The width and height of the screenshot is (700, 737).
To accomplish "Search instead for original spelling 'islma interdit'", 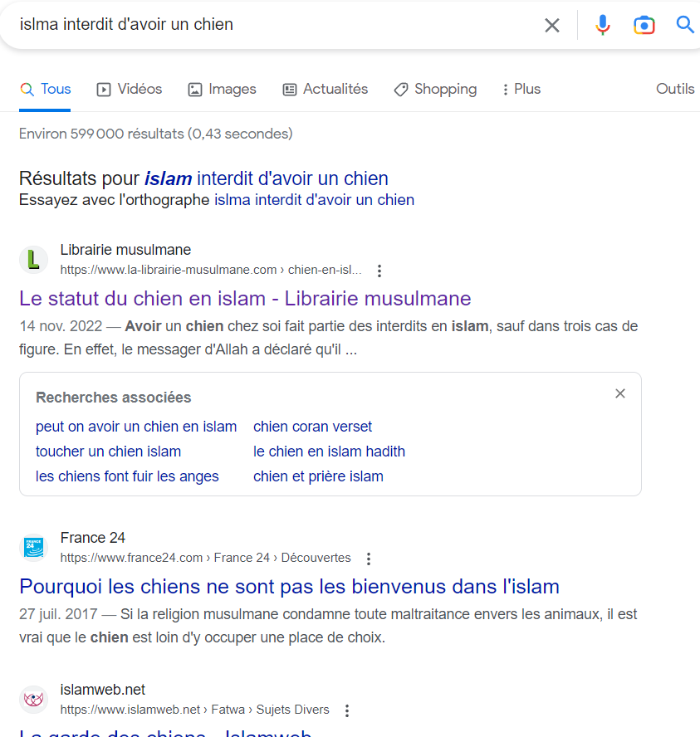I will pos(315,200).
